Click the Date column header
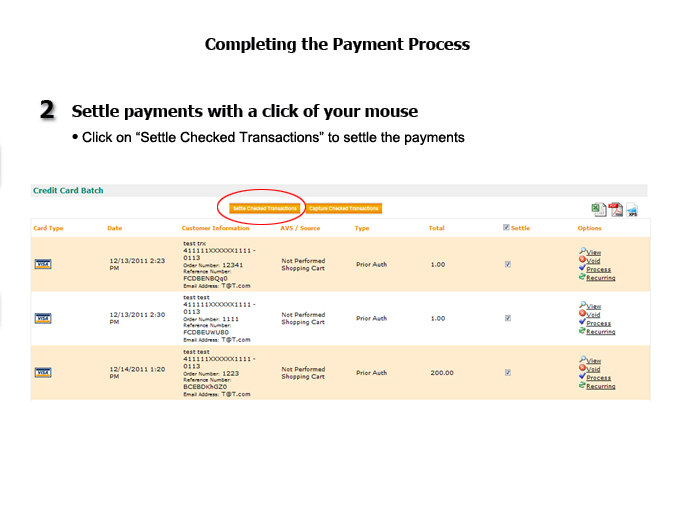Screen dimensions: 675x505 click(x=115, y=228)
